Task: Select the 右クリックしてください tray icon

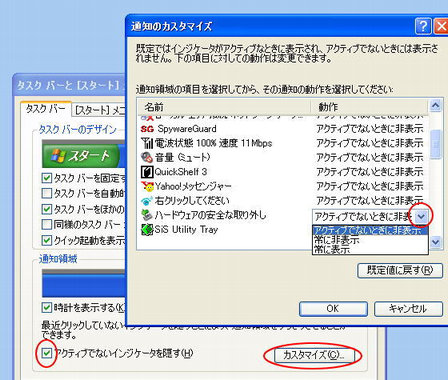Action: [147, 201]
